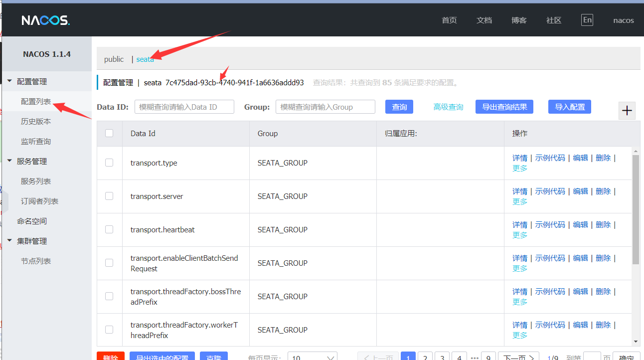644x360 pixels.
Task: Open 历史版本 in the sidebar
Action: pyautogui.click(x=36, y=121)
